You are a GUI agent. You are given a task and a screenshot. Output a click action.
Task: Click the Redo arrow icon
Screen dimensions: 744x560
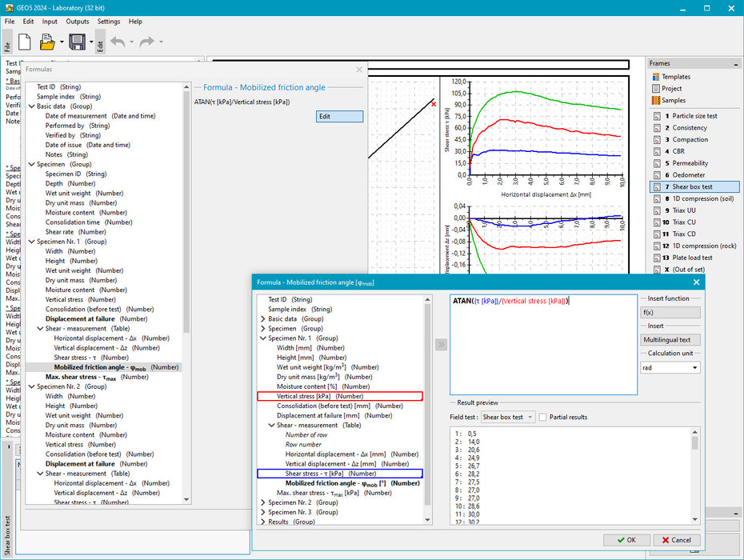click(146, 42)
